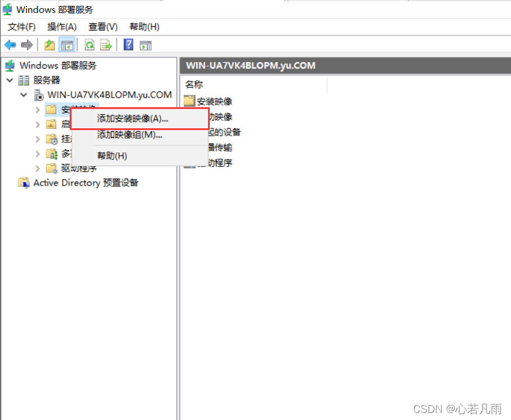Select Active Directory 预置设备 tree label

86,183
